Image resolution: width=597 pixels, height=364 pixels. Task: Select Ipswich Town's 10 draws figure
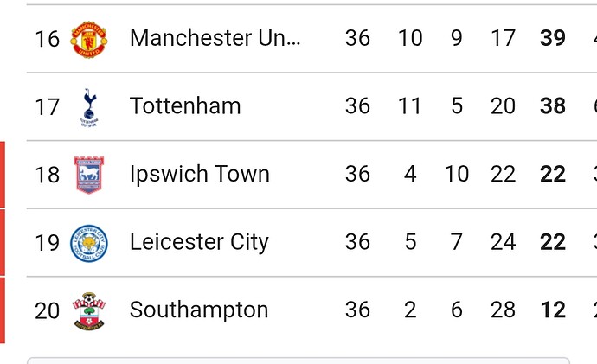click(x=457, y=174)
